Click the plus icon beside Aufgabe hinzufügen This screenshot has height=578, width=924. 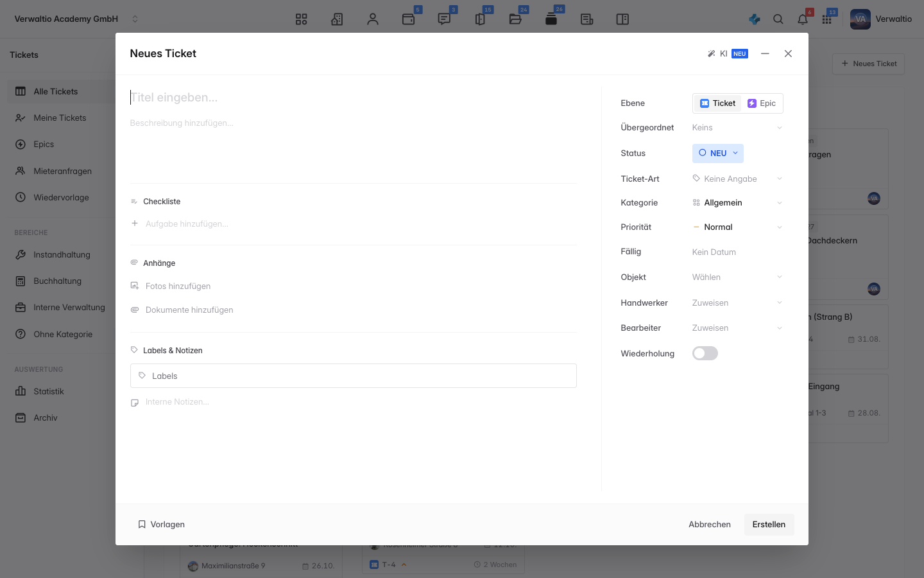[135, 223]
